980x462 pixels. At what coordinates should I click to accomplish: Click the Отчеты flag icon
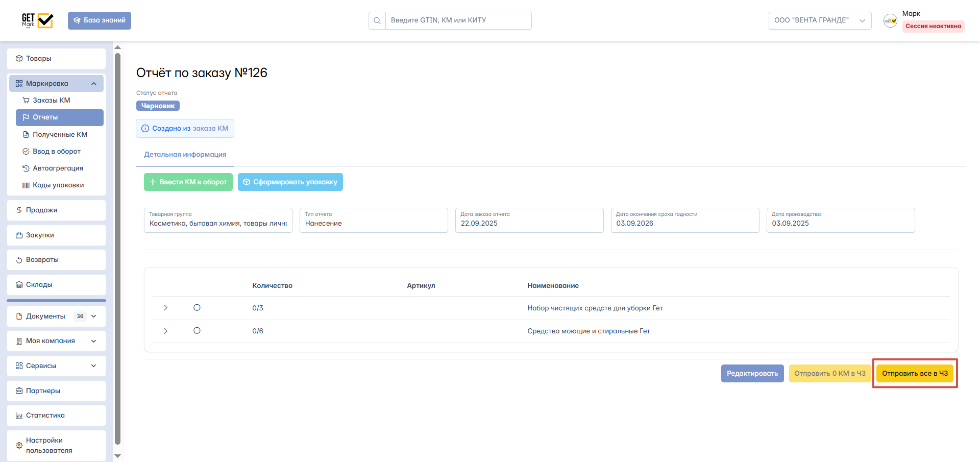pyautogui.click(x=26, y=117)
